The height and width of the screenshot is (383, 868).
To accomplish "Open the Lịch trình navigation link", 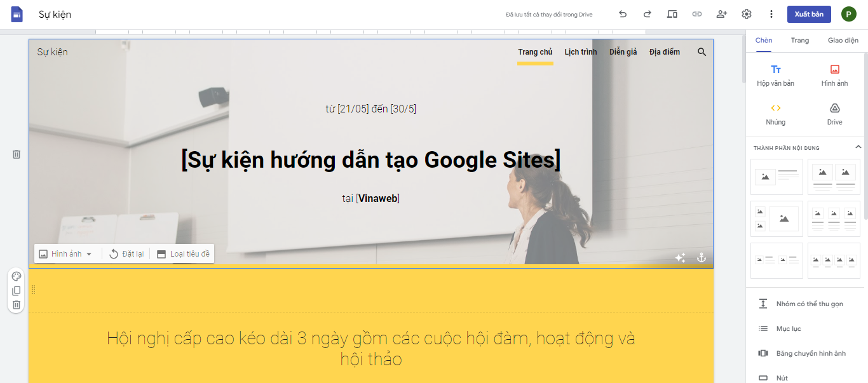I will pos(581,52).
